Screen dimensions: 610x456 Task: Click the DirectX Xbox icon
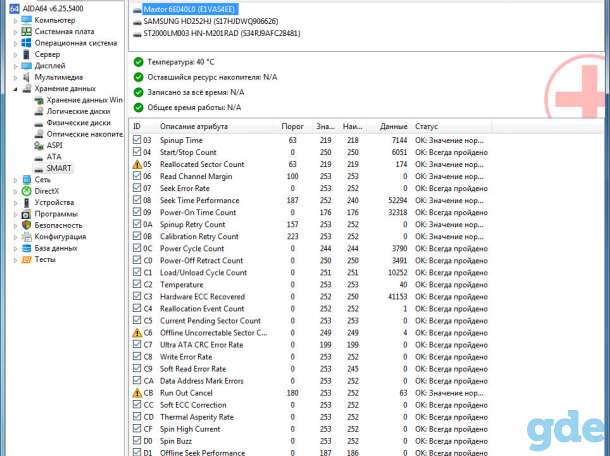pyautogui.click(x=26, y=191)
